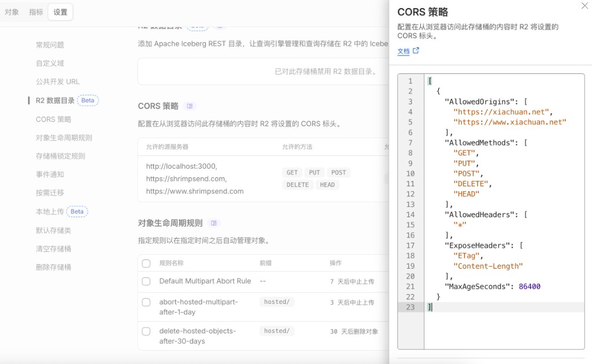Click the https://shrimpsend.com origin entry
This screenshot has height=364, width=592.
pos(187,179)
